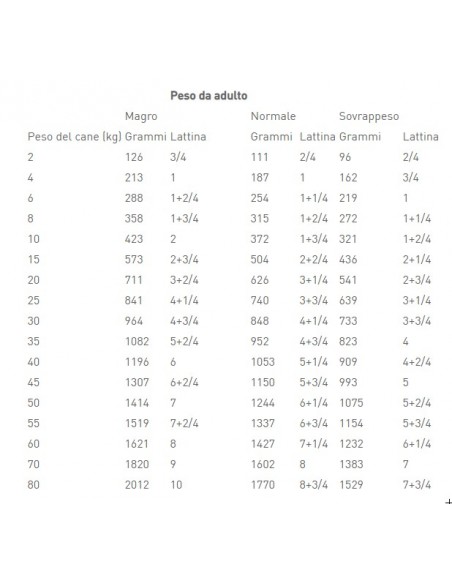Screen dimensions: 452x584
Task: Select the 96 grams Sovrappeso cell
Action: pos(345,157)
